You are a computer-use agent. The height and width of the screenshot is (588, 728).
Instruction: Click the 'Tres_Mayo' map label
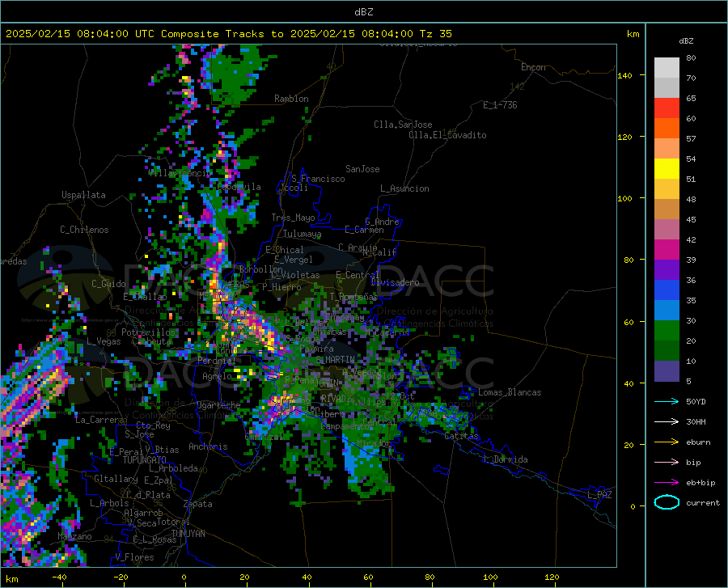[293, 218]
